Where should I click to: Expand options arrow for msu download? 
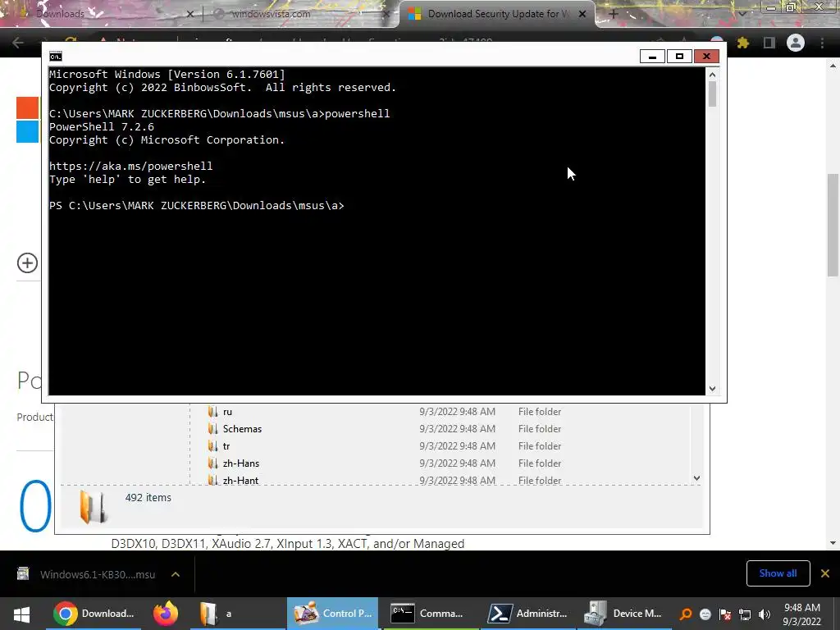point(176,574)
